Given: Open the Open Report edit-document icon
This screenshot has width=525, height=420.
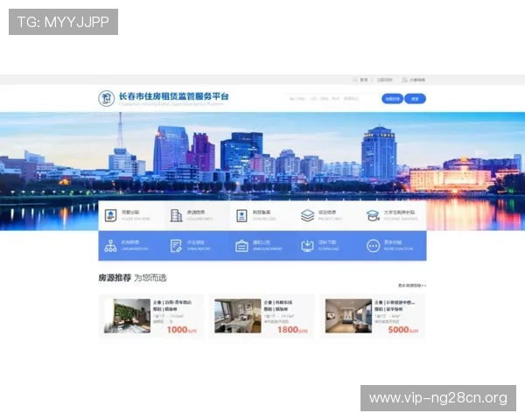Looking at the screenshot, I should [x=176, y=246].
